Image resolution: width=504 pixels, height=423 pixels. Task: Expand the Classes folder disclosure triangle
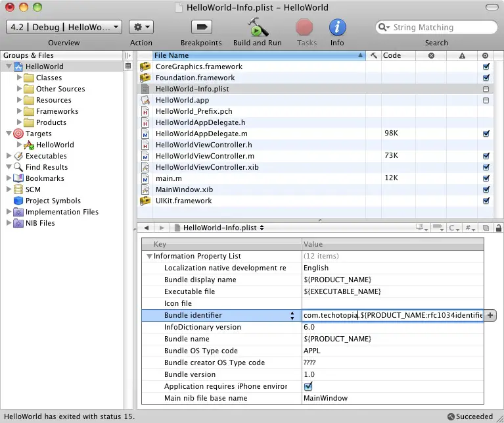coord(19,78)
